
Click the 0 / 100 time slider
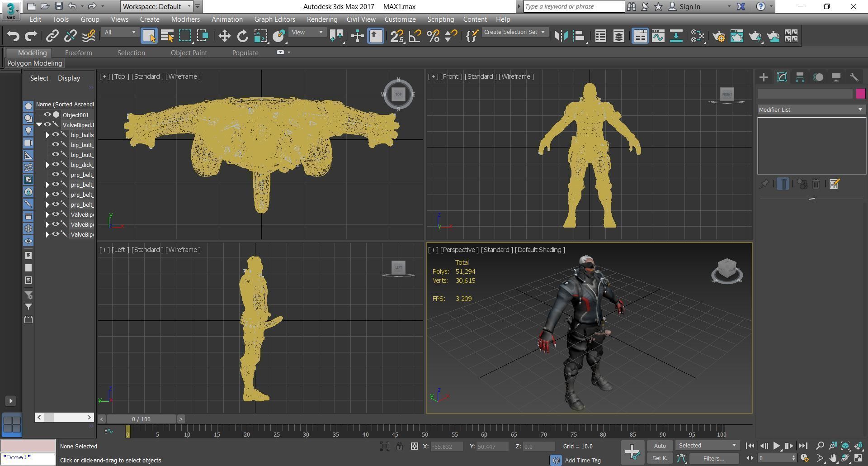[142, 419]
